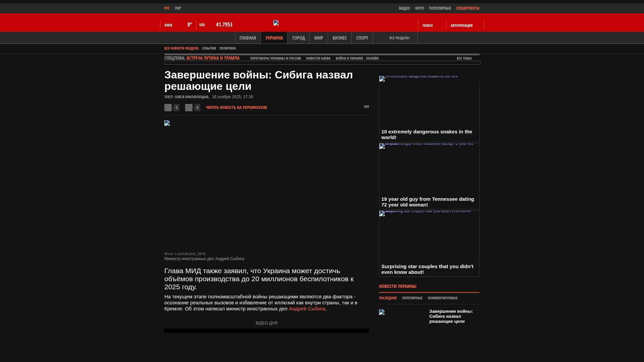
Task: Open the КИЕВ city weather selector
Action: tap(168, 25)
